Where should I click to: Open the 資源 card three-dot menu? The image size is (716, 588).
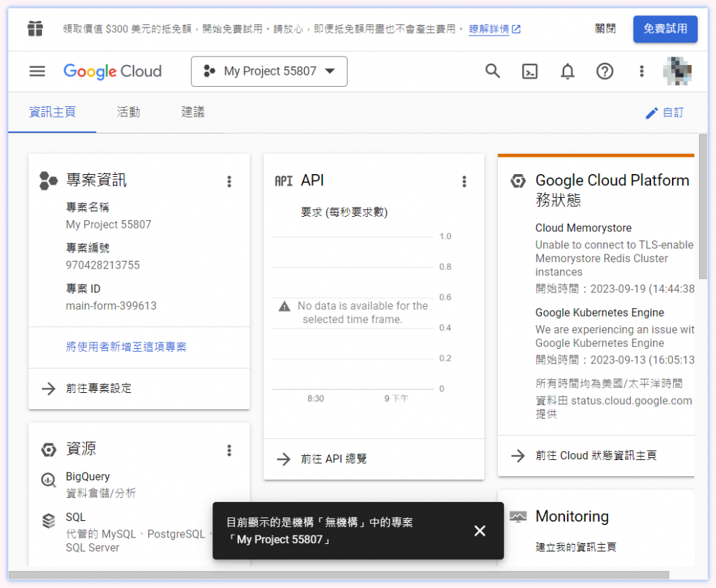[229, 450]
